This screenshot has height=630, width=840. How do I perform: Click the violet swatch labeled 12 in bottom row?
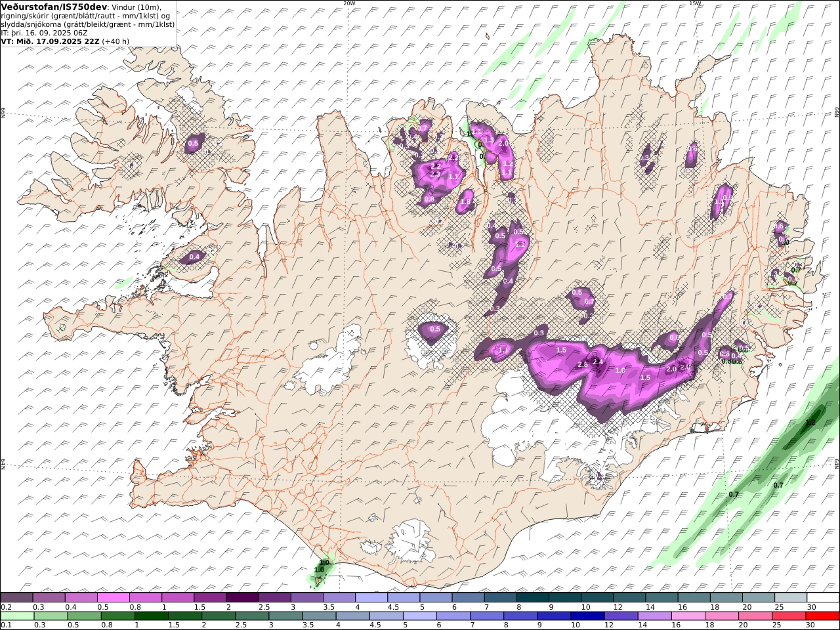point(620,616)
